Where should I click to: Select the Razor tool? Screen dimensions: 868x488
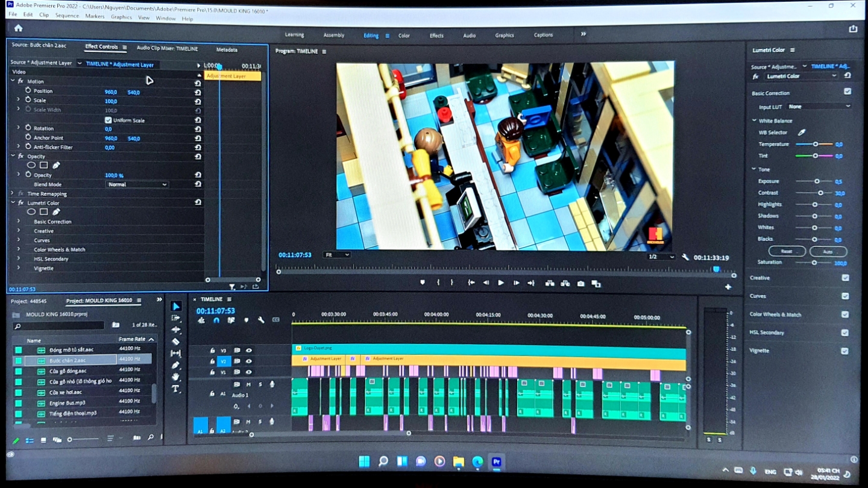pyautogui.click(x=176, y=342)
